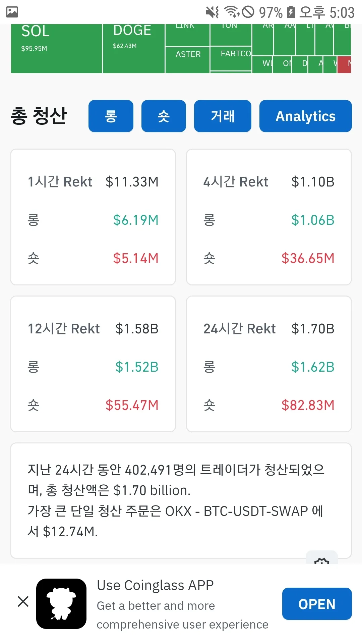Open the 4시간 Rekt card
This screenshot has height=644, width=362.
click(x=269, y=217)
